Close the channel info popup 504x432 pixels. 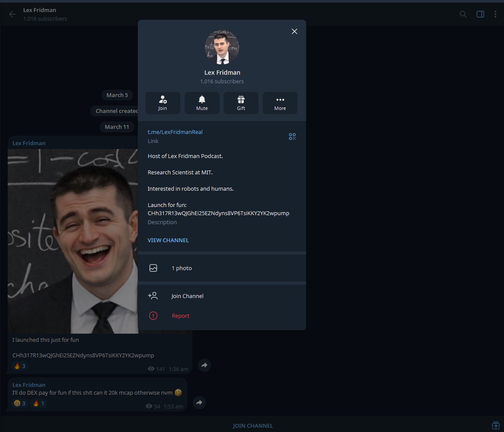(x=294, y=31)
